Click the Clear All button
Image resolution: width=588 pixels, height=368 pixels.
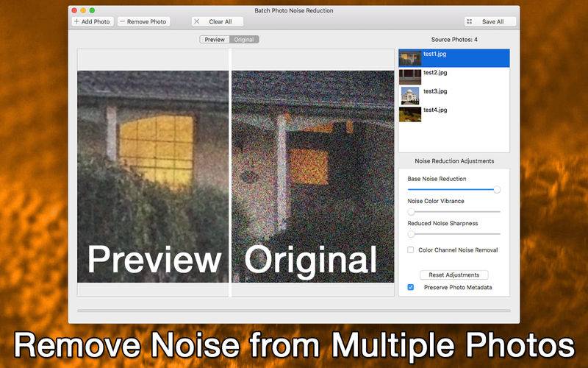pos(218,22)
